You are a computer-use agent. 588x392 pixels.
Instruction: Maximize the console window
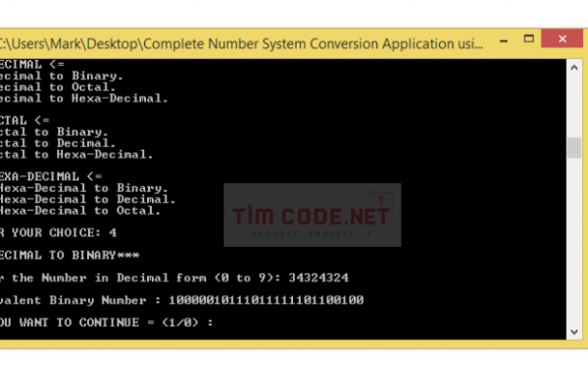529,38
